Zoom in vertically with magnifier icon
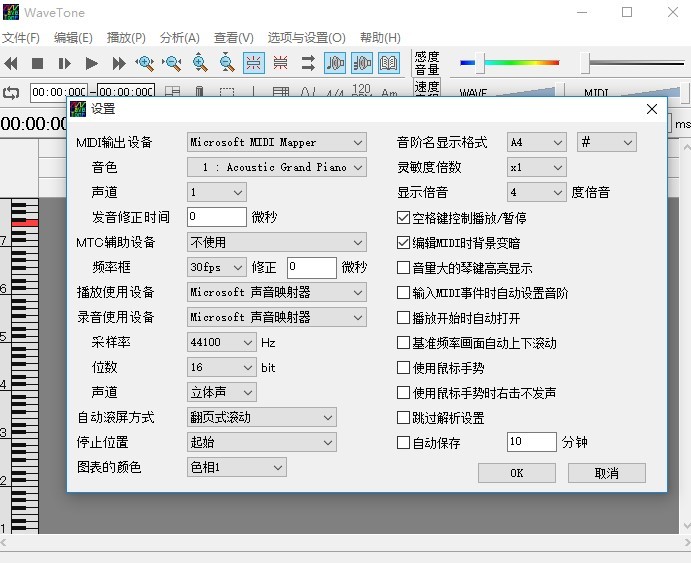The image size is (691, 563). (200, 63)
